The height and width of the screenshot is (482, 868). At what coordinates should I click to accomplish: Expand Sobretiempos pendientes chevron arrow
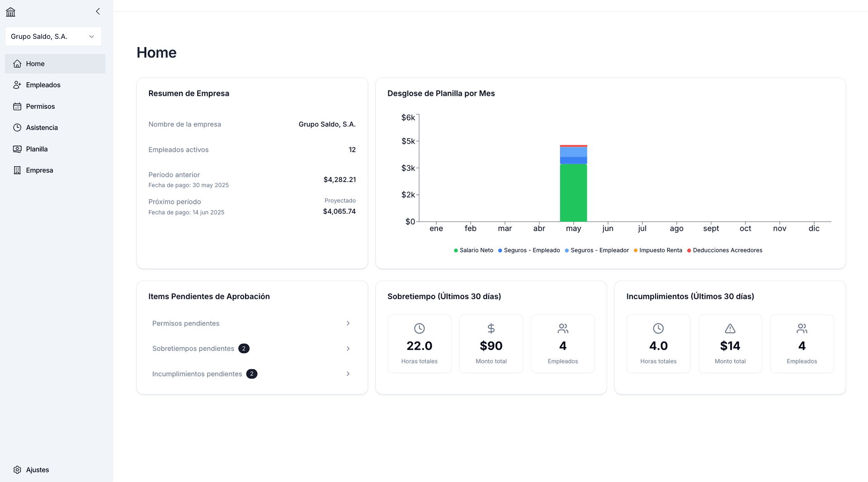(x=348, y=349)
